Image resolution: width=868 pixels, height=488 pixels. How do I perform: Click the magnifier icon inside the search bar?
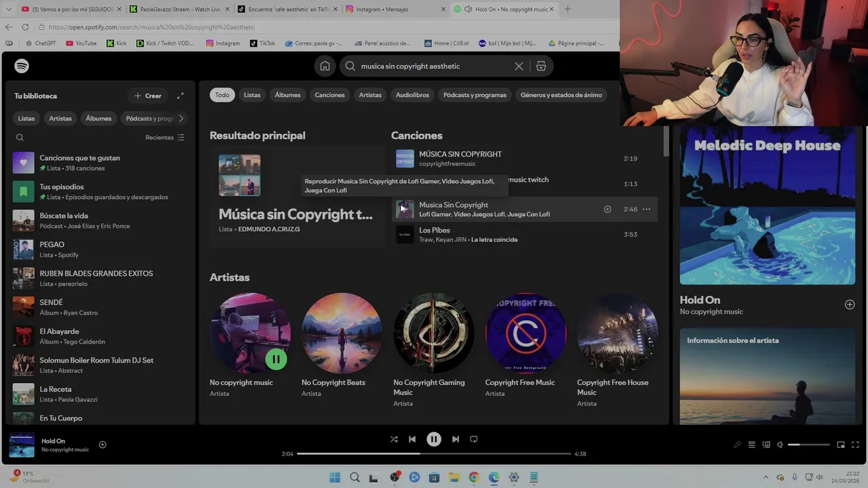point(350,66)
